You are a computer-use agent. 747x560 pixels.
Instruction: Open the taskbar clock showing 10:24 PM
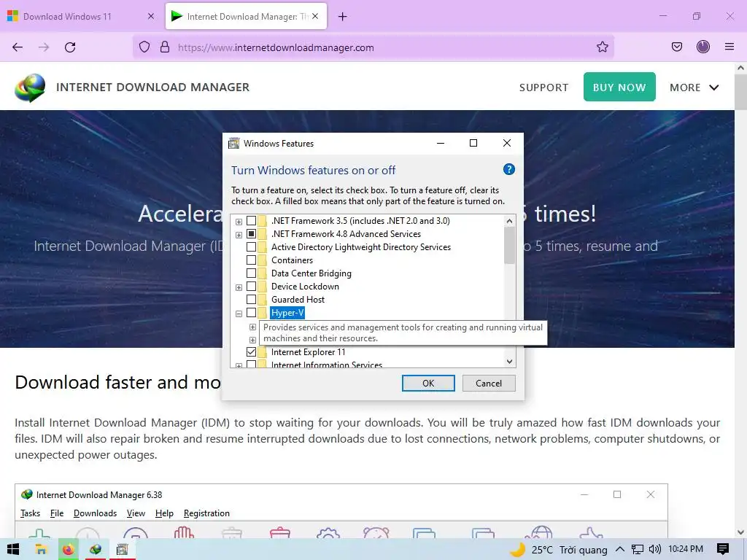click(x=686, y=549)
